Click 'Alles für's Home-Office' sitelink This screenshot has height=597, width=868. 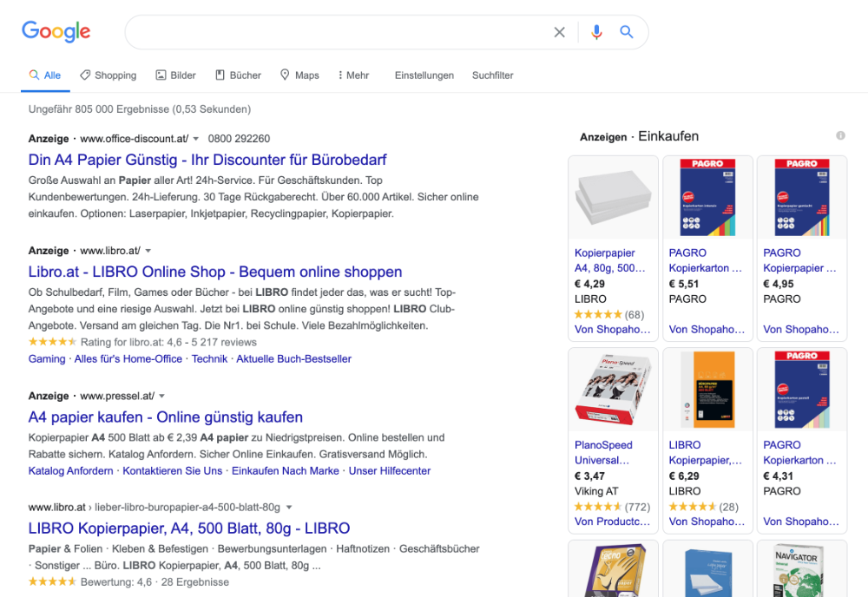(x=128, y=359)
